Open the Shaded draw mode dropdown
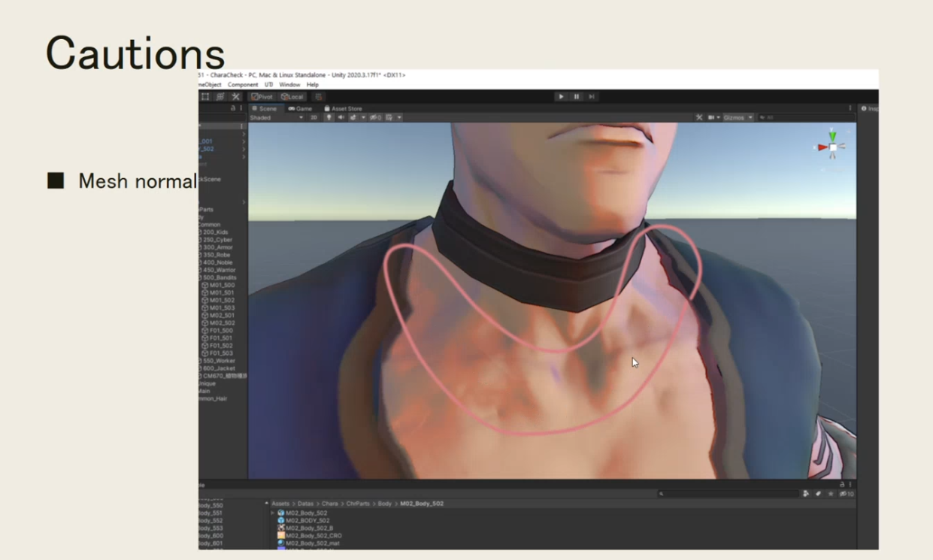 [x=276, y=117]
